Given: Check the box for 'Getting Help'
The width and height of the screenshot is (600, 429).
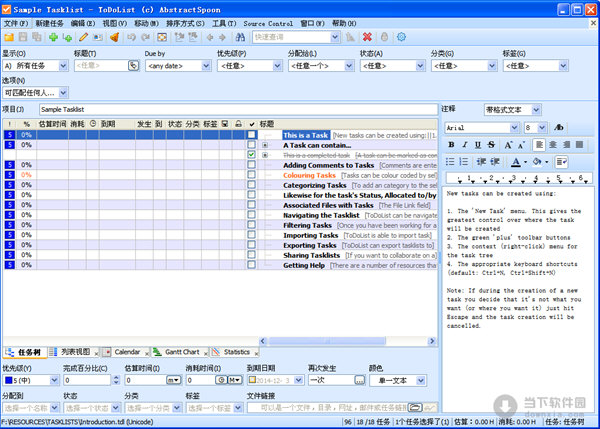Looking at the screenshot, I should tap(251, 264).
